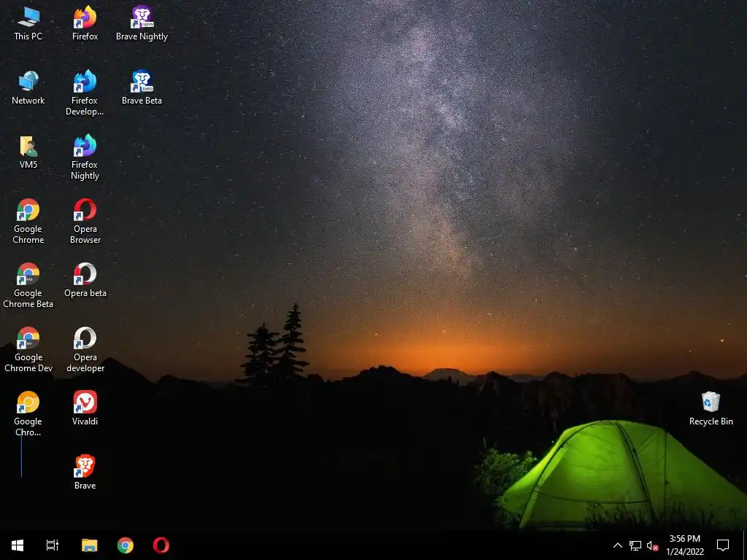The height and width of the screenshot is (560, 747).
Task: Show hidden system tray icons
Action: click(x=617, y=545)
